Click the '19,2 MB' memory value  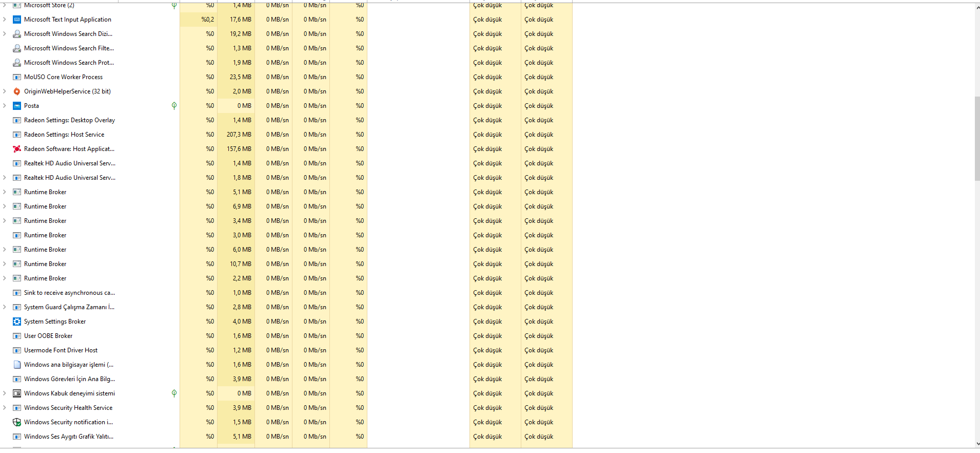(x=241, y=34)
